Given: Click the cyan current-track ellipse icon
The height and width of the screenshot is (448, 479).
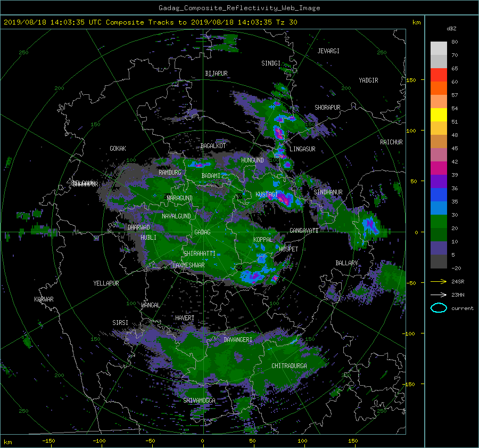Looking at the screenshot, I should coord(439,308).
